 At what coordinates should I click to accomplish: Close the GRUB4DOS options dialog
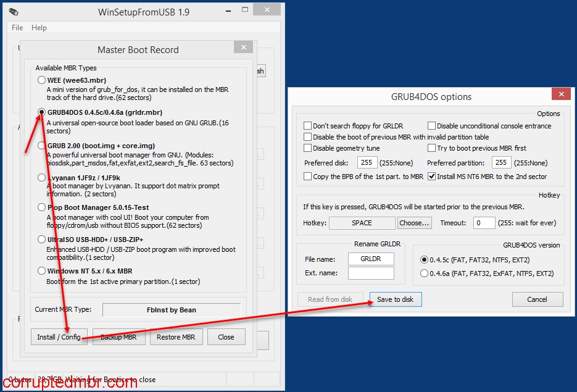[561, 94]
